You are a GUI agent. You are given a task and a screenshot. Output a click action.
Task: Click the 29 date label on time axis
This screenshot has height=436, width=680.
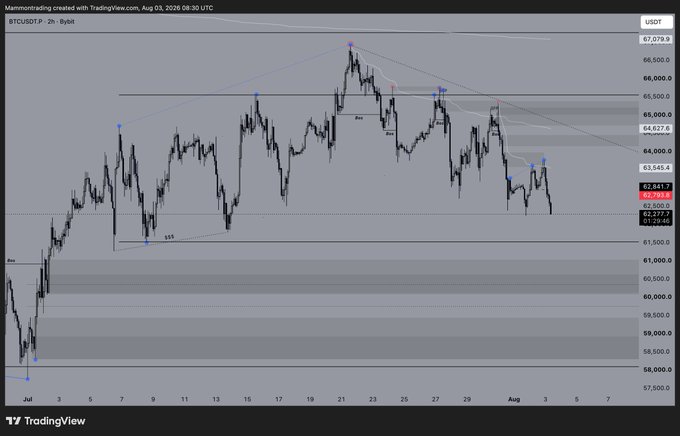pyautogui.click(x=467, y=400)
